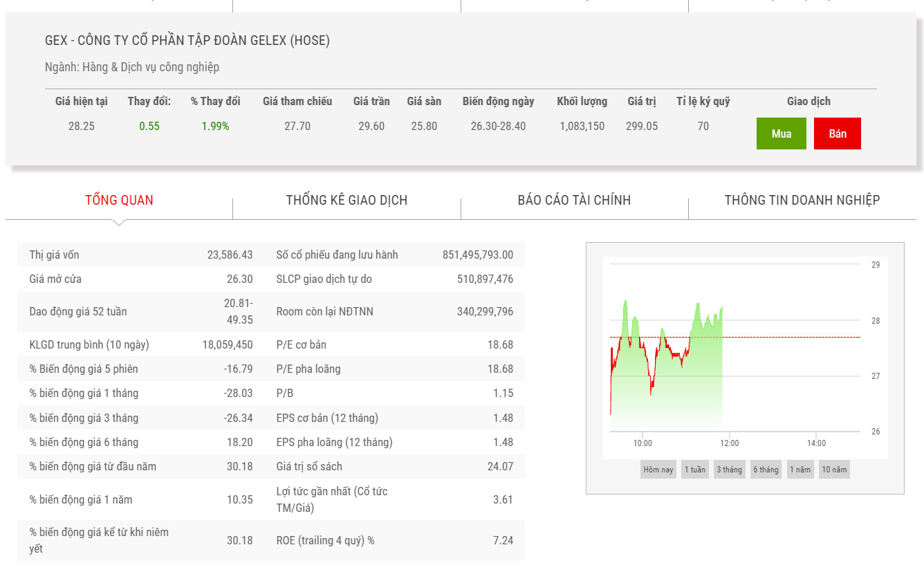
Task: Switch the chart to 1 tuần
Action: point(695,470)
